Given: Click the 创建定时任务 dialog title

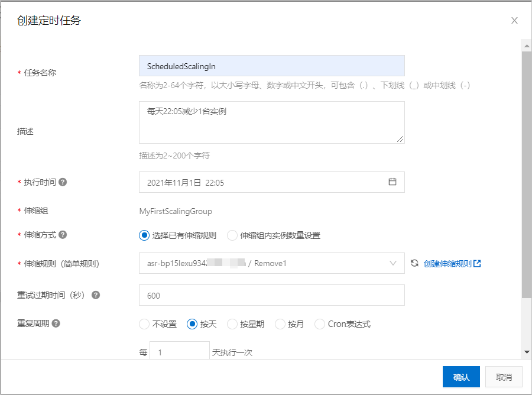Looking at the screenshot, I should pos(49,20).
